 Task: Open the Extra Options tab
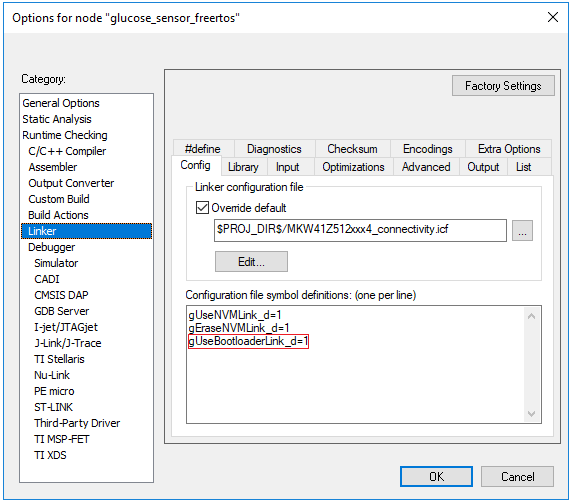(509, 149)
